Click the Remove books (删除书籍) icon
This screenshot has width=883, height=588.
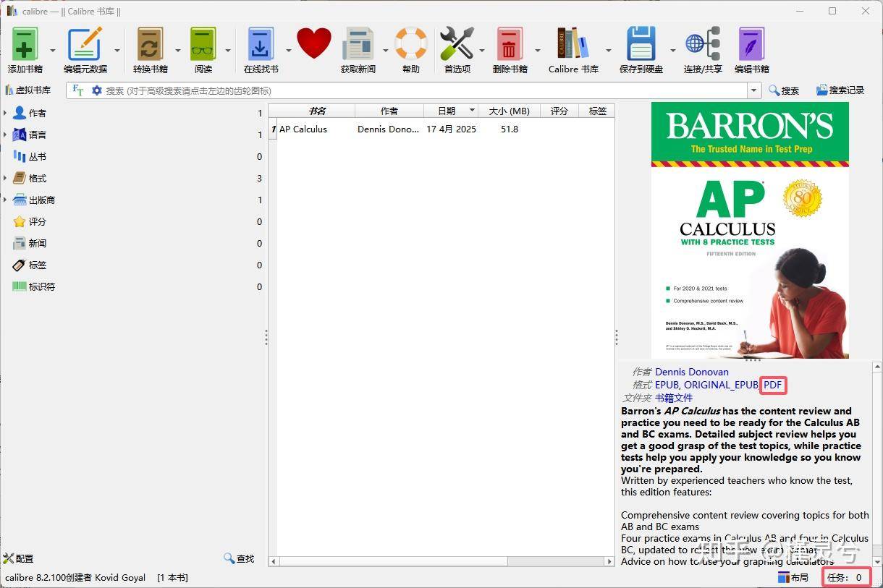click(510, 44)
